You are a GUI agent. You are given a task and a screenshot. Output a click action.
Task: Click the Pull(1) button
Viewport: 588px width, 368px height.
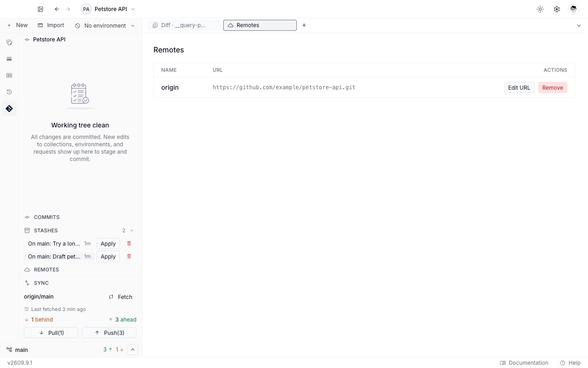(51, 333)
